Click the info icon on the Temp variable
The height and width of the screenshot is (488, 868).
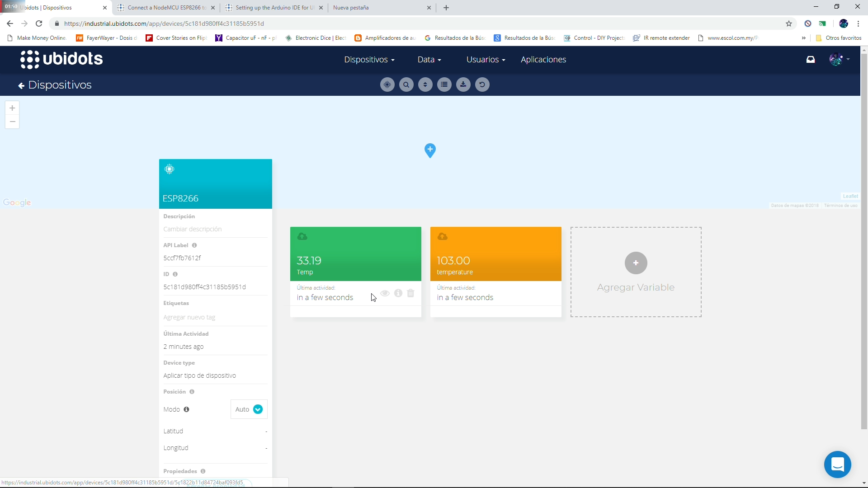click(398, 293)
